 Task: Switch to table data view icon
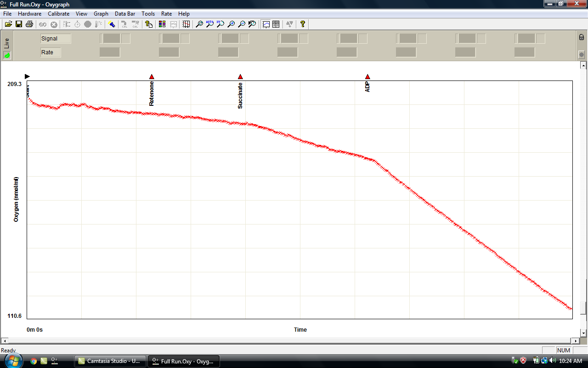[276, 24]
